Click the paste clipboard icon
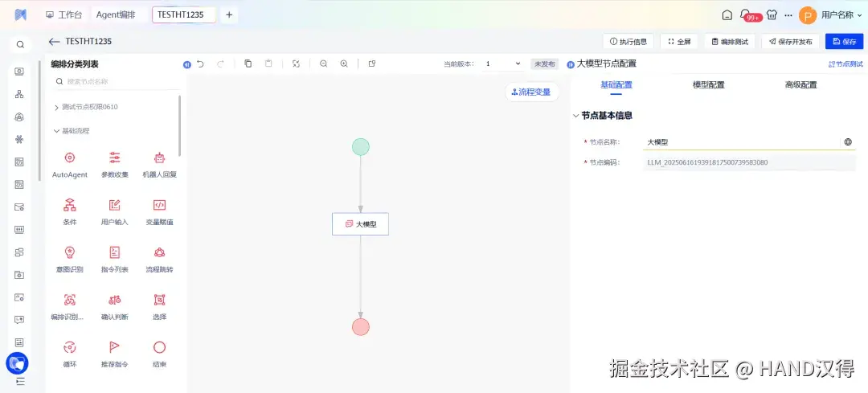Screen dimensions: 868x393 (x=268, y=63)
